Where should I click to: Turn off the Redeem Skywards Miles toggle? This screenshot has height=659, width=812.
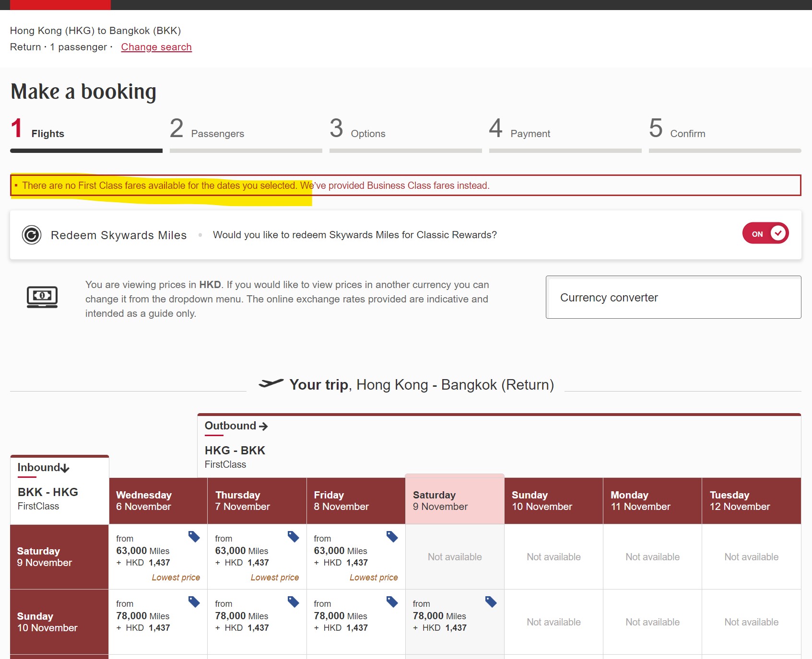765,234
